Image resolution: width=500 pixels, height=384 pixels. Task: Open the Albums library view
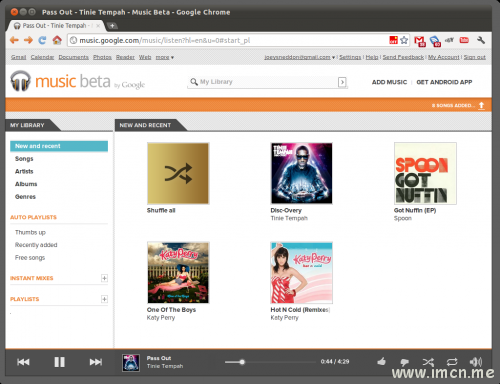tap(26, 184)
